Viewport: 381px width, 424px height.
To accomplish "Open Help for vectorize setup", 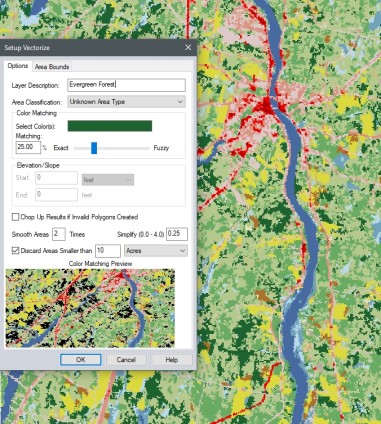I will coord(172,360).
